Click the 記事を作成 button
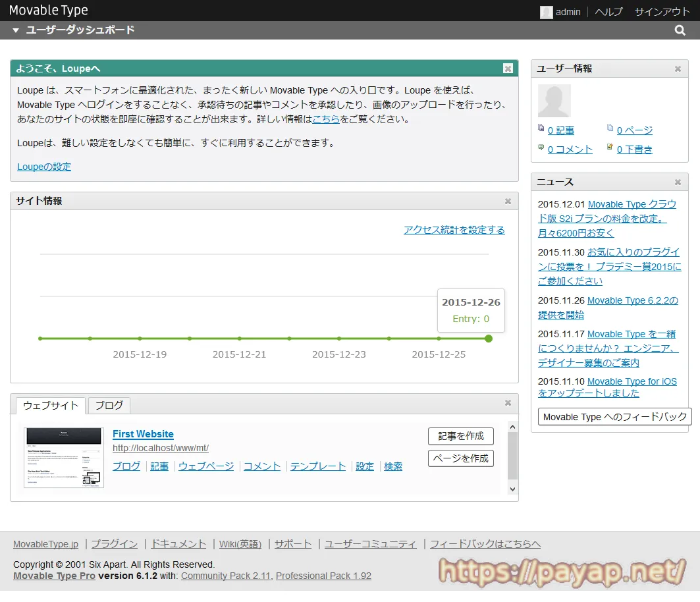Image resolution: width=700 pixels, height=602 pixels. 460,436
